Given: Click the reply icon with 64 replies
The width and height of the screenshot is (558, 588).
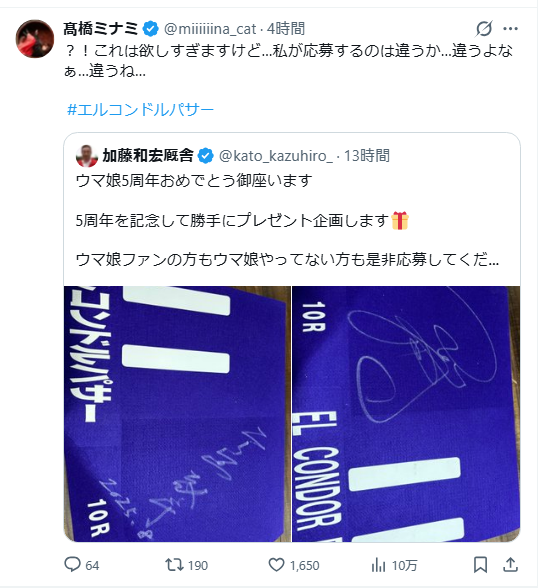Looking at the screenshot, I should click(x=72, y=564).
